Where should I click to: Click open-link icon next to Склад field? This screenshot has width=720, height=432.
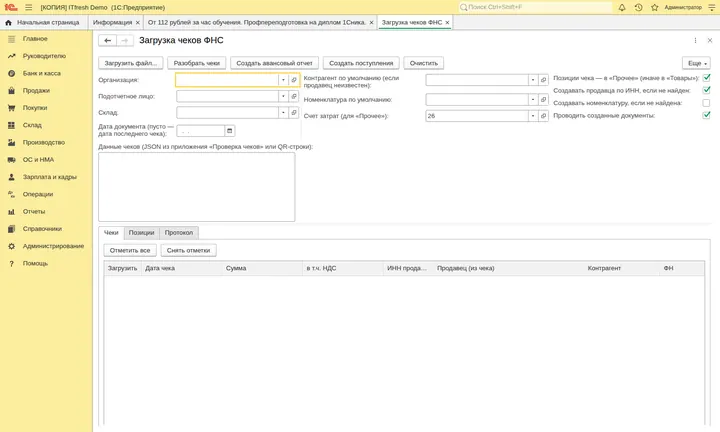click(294, 112)
